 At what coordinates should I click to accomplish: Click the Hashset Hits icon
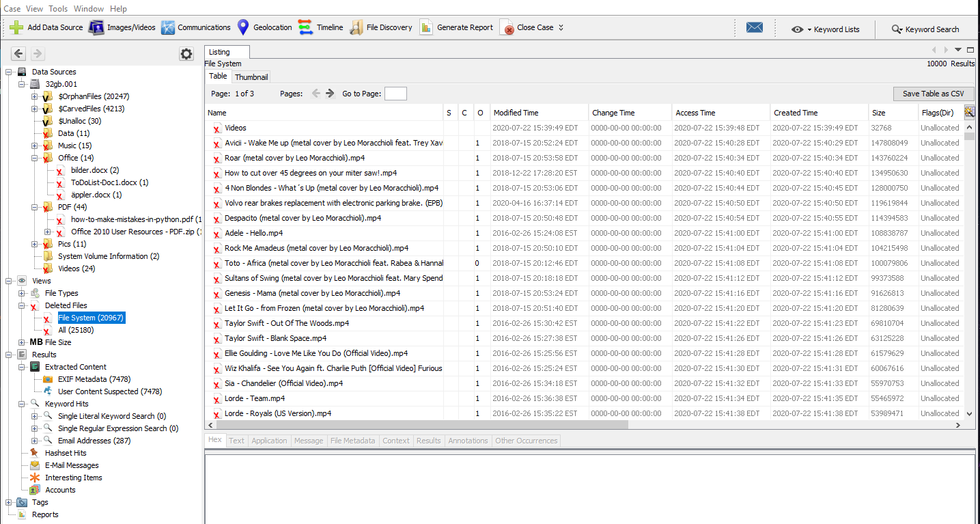[x=35, y=453]
